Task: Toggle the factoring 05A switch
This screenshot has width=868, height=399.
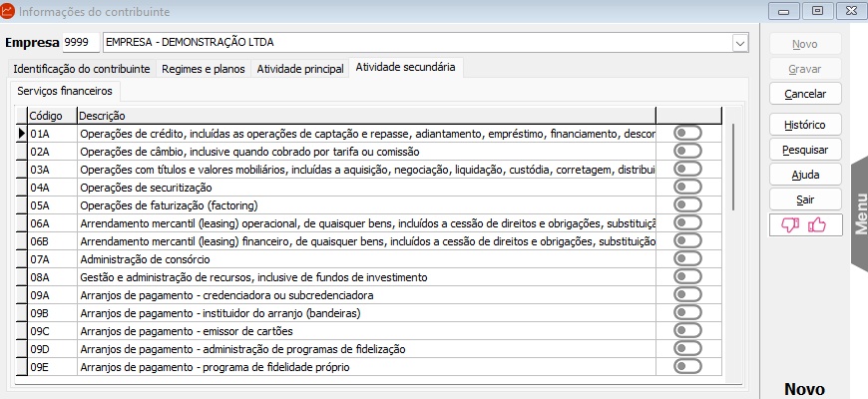Action: click(688, 205)
